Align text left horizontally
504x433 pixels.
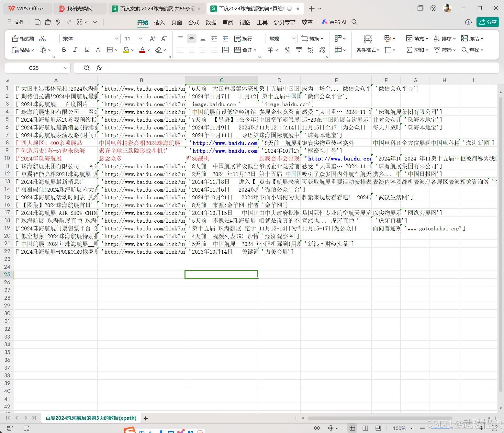[x=180, y=50]
